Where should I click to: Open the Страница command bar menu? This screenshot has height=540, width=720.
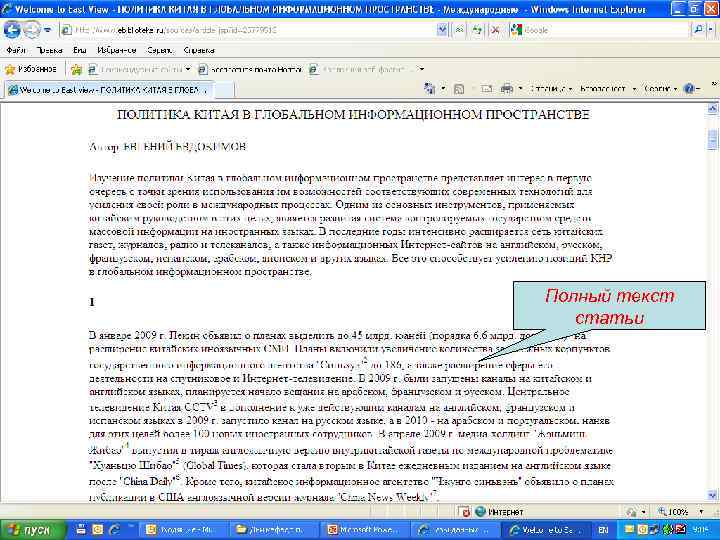click(551, 89)
